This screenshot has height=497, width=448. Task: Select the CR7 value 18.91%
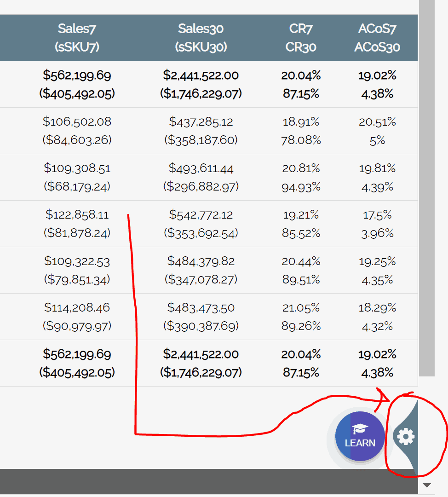[x=301, y=122]
